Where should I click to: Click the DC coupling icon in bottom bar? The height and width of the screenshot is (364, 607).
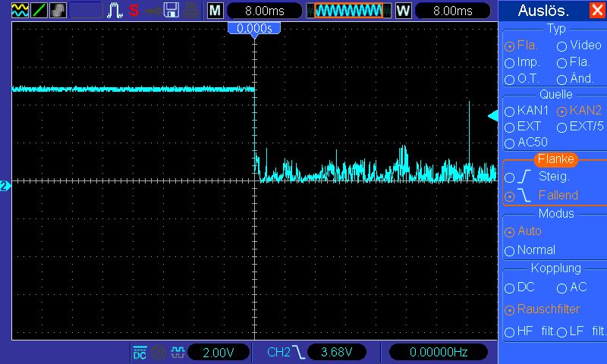click(x=140, y=352)
